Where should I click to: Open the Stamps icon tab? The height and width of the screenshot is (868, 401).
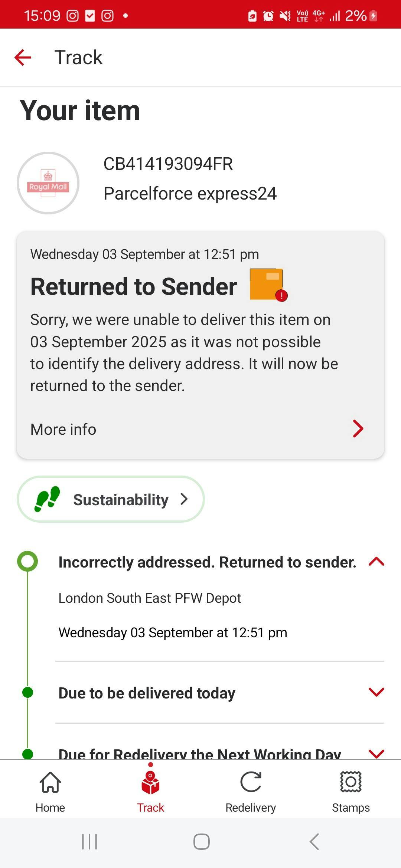[x=351, y=782]
